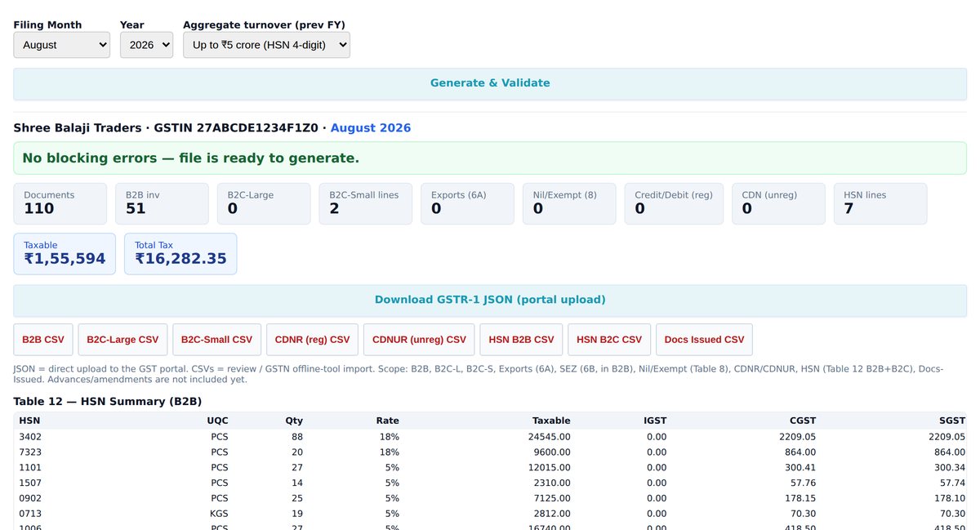
Task: Click the HSN lines 7 card
Action: [880, 203]
